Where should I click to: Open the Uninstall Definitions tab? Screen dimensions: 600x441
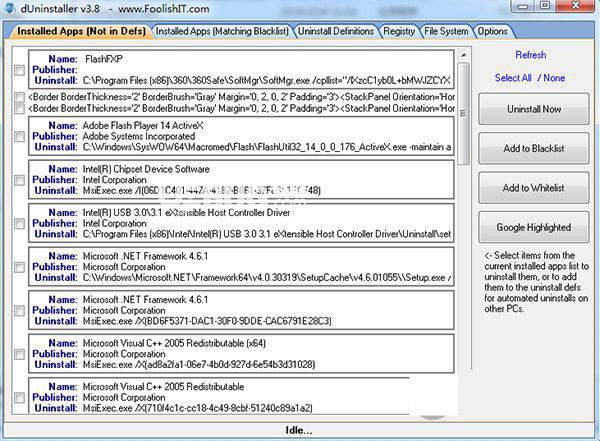point(336,31)
